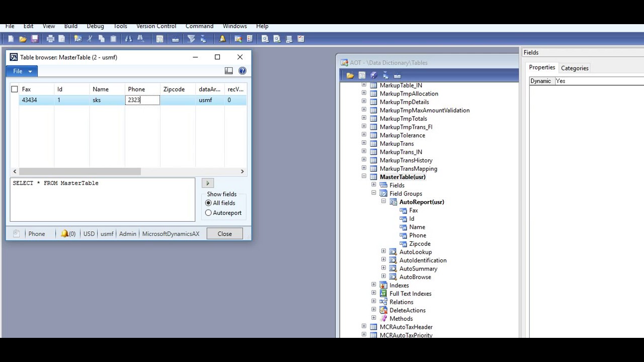Click in the SQL query text box

[x=103, y=200]
